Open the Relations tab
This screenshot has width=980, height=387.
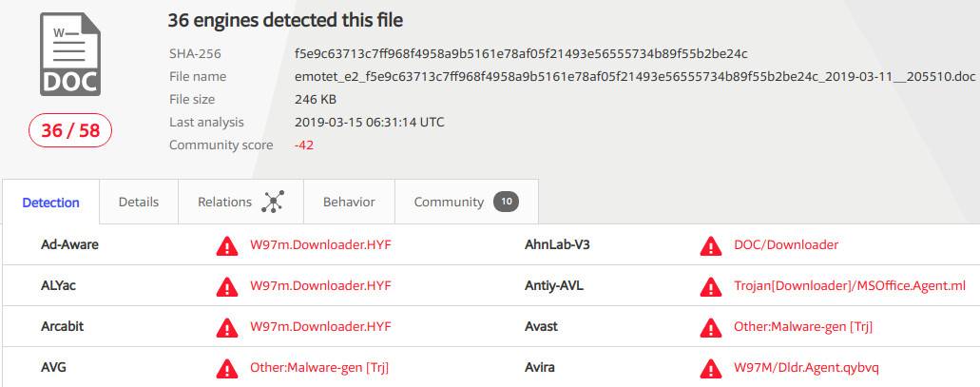coord(240,202)
